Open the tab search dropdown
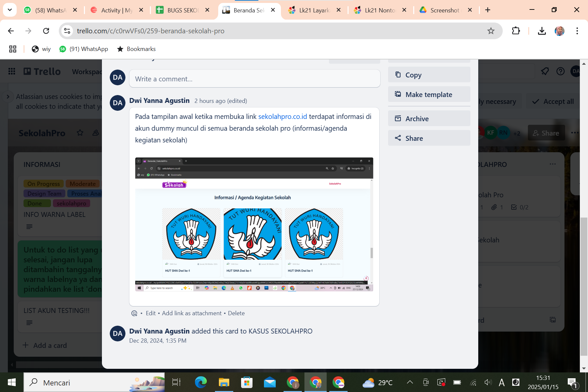Viewport: 588px width, 392px height. [x=10, y=10]
